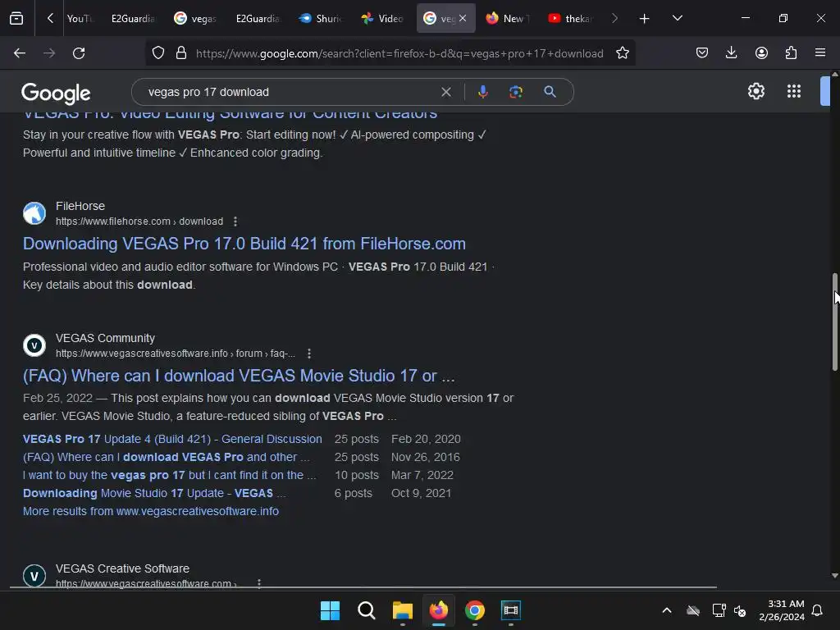Click the scrollbar down arrow
This screenshot has height=630, width=840.
(x=834, y=577)
